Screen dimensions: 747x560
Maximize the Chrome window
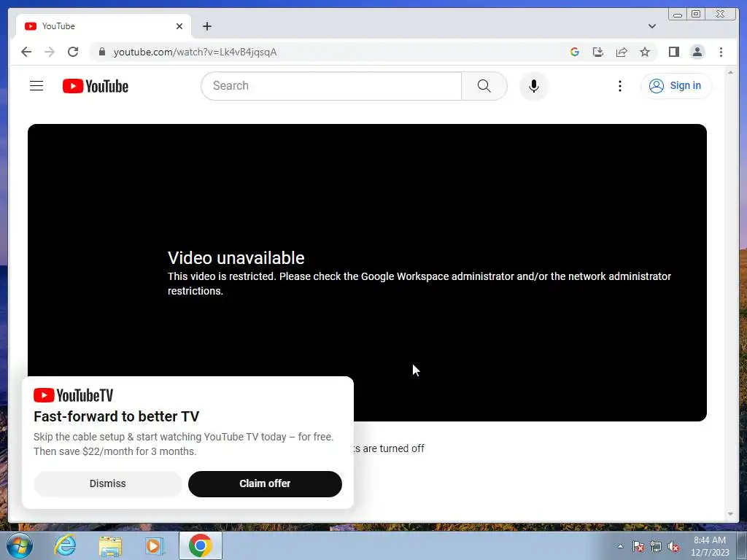696,15
